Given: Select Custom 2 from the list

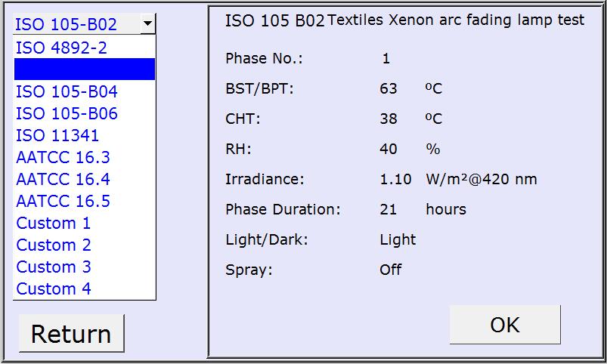Looking at the screenshot, I should (x=53, y=245).
